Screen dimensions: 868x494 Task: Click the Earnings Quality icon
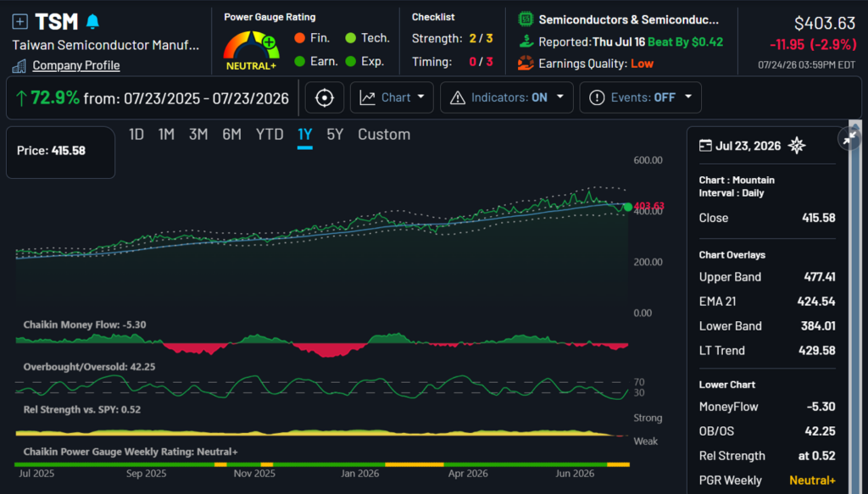click(526, 64)
